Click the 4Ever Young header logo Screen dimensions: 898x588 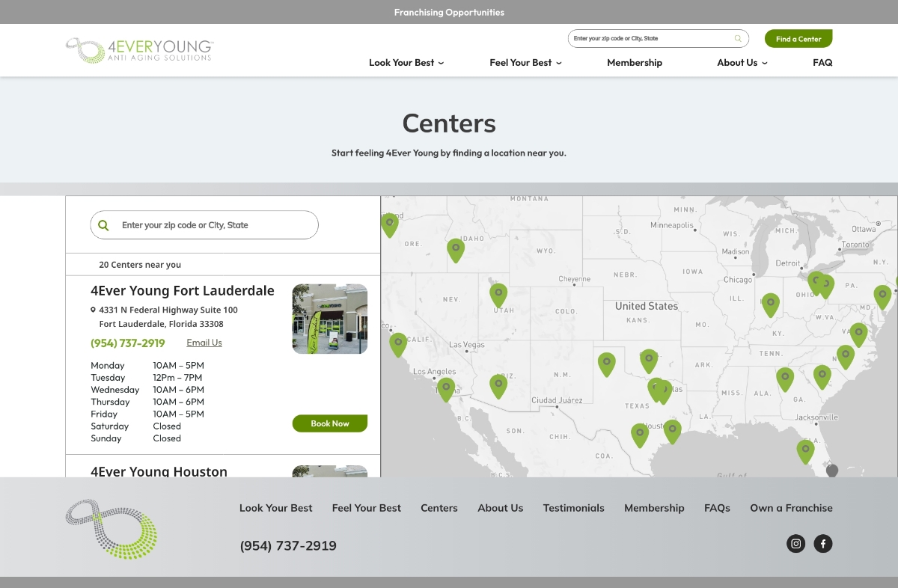[139, 50]
